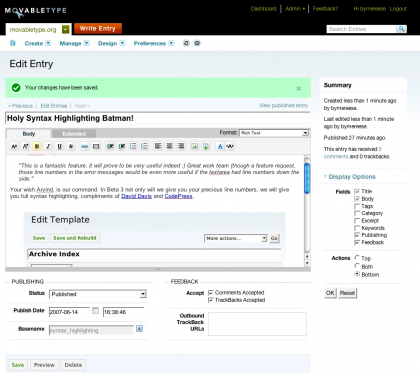The height and width of the screenshot is (376, 420).
Task: Open the Create menu dropdown
Action: (48, 43)
